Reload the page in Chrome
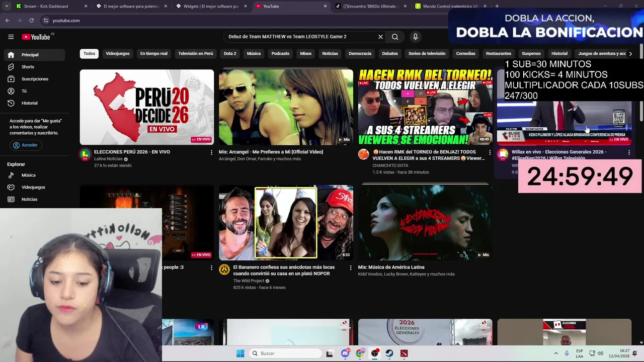The width and height of the screenshot is (644, 362). (x=31, y=21)
